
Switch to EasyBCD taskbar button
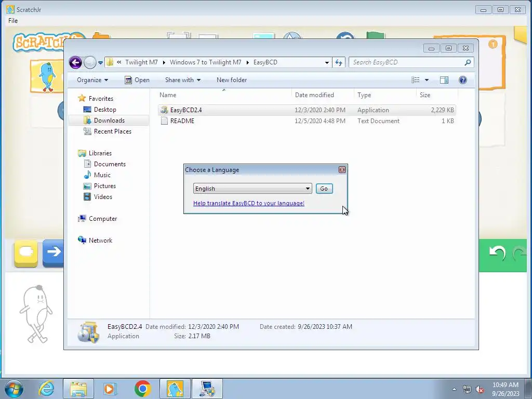(207, 389)
